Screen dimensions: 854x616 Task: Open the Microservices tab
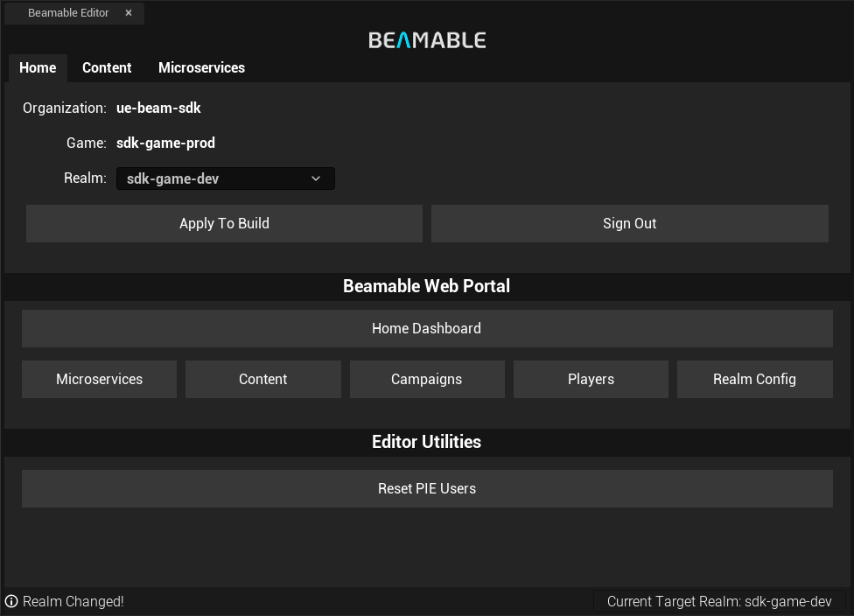[201, 67]
